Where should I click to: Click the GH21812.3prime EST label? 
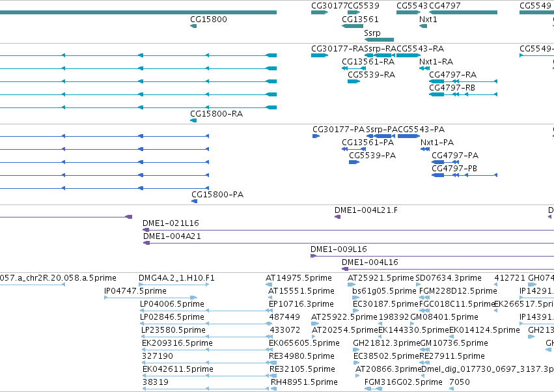pyautogui.click(x=386, y=344)
